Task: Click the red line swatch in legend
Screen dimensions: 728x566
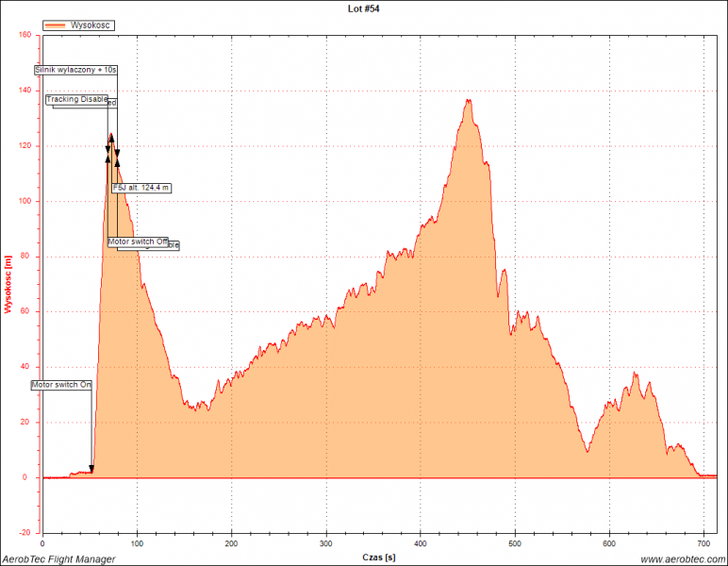Action: click(x=57, y=25)
